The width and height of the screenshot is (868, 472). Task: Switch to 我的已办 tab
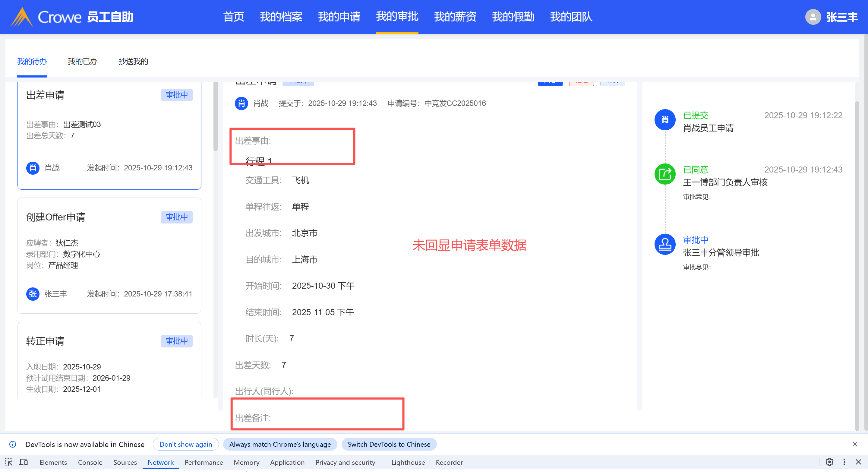[82, 61]
